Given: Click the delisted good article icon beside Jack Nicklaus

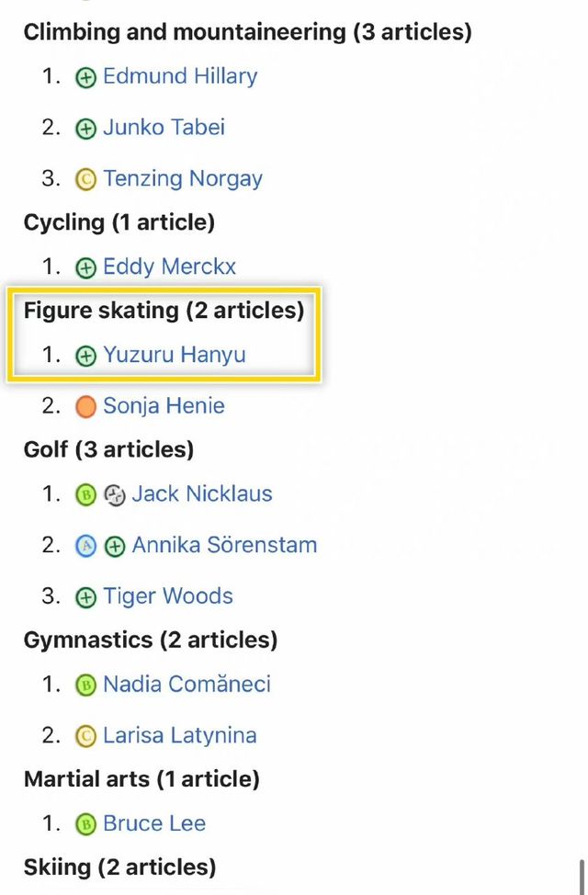Looking at the screenshot, I should coord(115,495).
